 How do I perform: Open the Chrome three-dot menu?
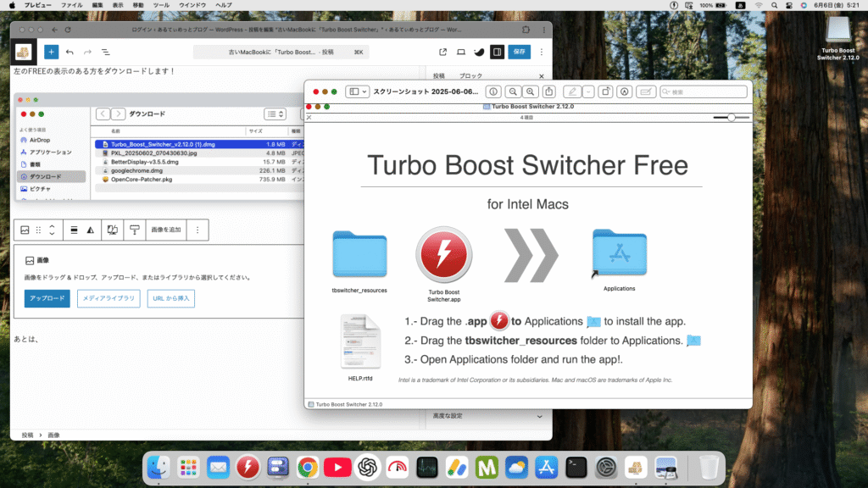[543, 30]
